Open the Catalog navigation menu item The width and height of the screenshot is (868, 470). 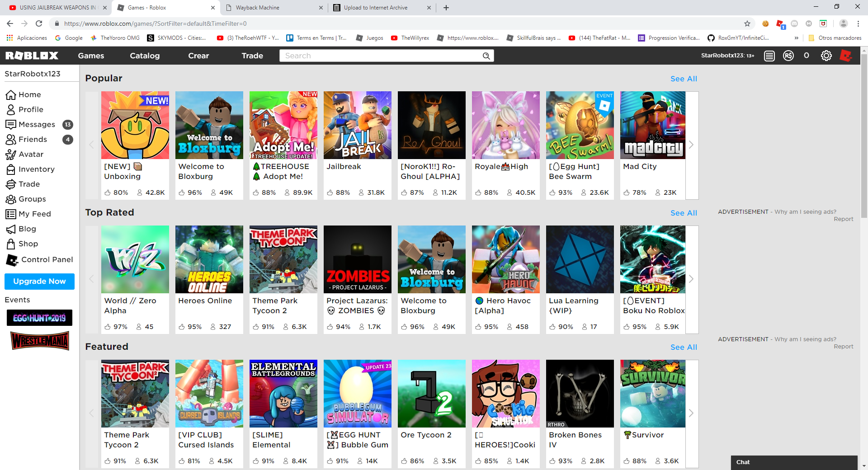tap(145, 56)
